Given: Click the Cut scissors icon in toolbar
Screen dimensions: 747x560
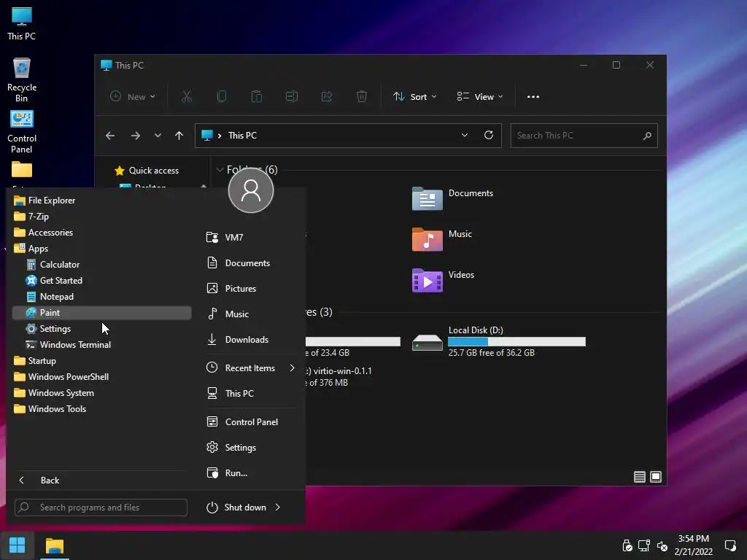Looking at the screenshot, I should click(x=186, y=97).
